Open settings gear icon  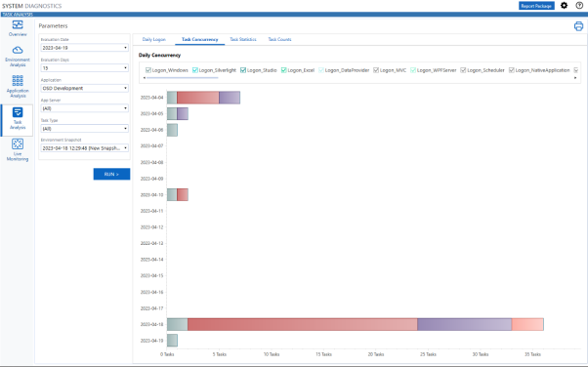point(564,6)
